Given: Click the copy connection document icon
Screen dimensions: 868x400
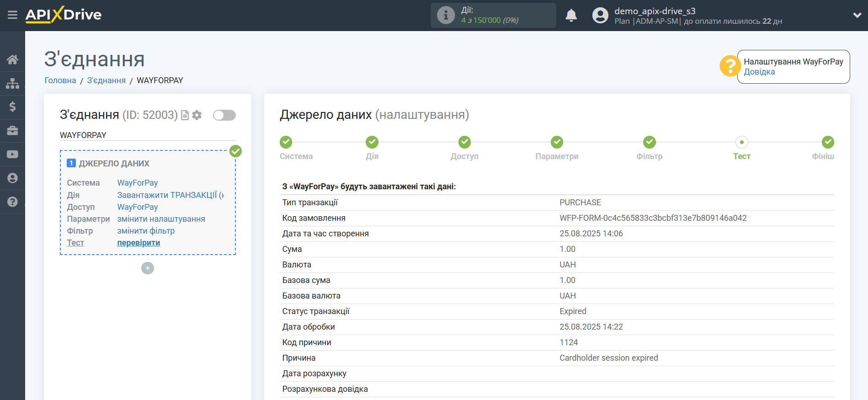Looking at the screenshot, I should 185,115.
